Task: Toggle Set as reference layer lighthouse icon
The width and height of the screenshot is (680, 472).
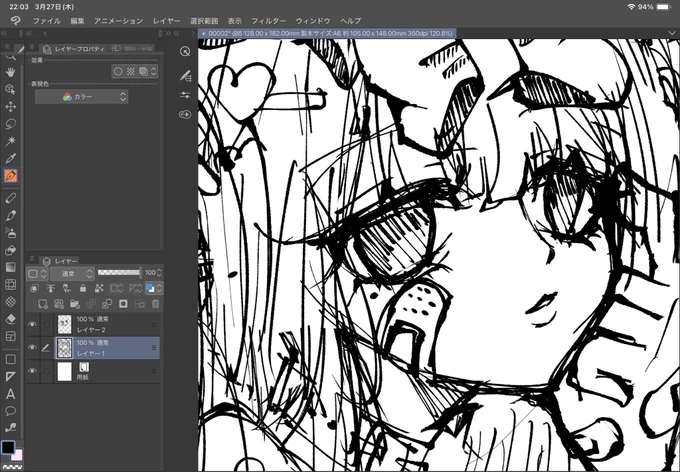Action: tap(51, 288)
